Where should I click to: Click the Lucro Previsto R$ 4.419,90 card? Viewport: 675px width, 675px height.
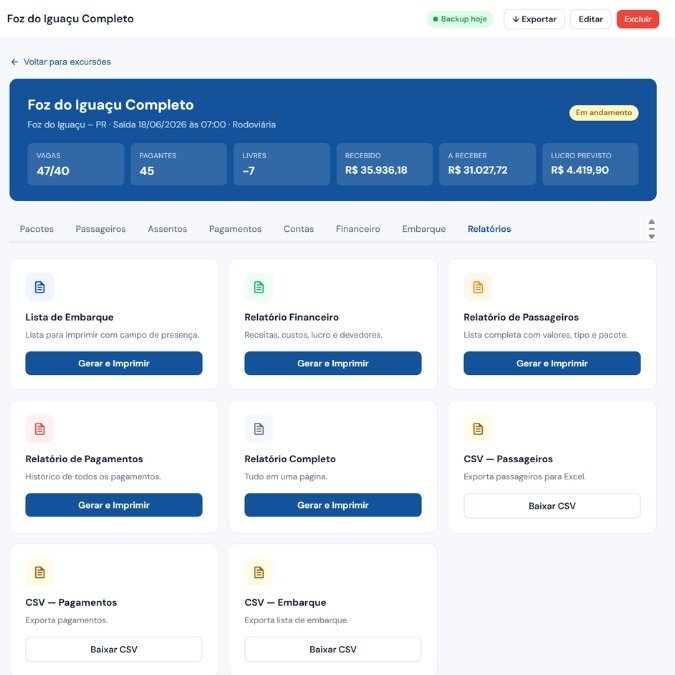tap(590, 164)
